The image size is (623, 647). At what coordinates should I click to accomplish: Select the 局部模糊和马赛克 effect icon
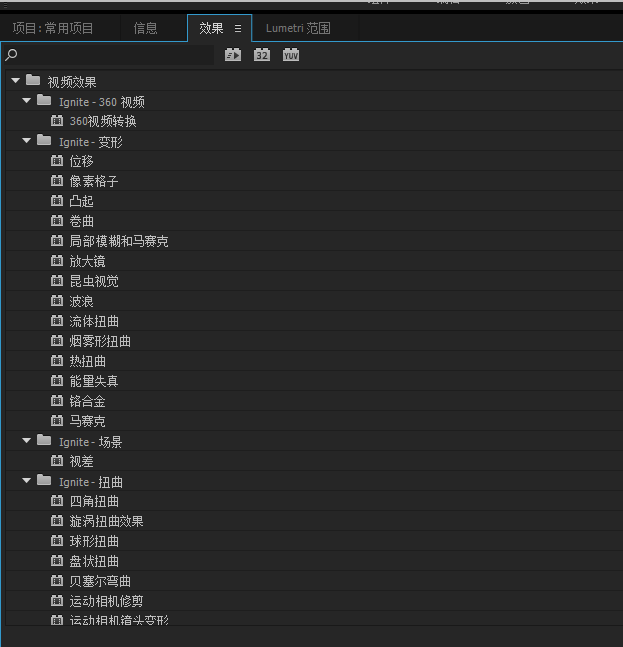tap(57, 241)
